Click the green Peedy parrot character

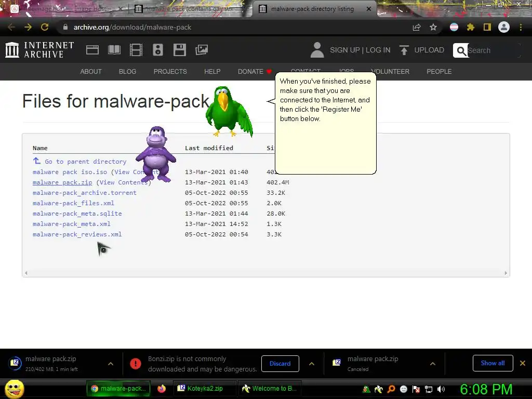(229, 111)
